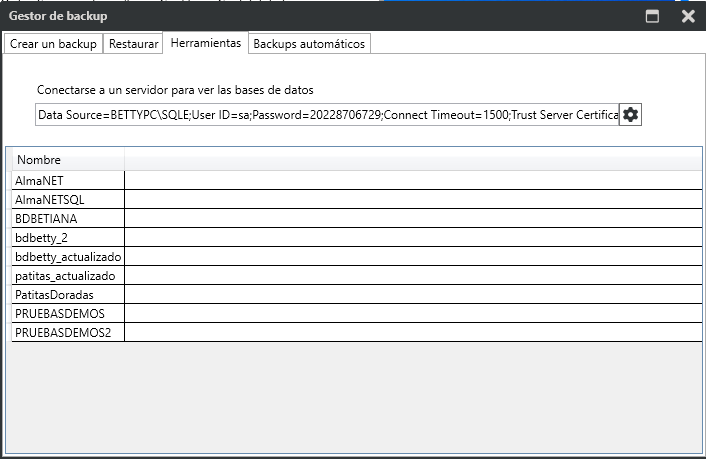
Task: Open the Crear un backup tab
Action: pyautogui.click(x=53, y=44)
